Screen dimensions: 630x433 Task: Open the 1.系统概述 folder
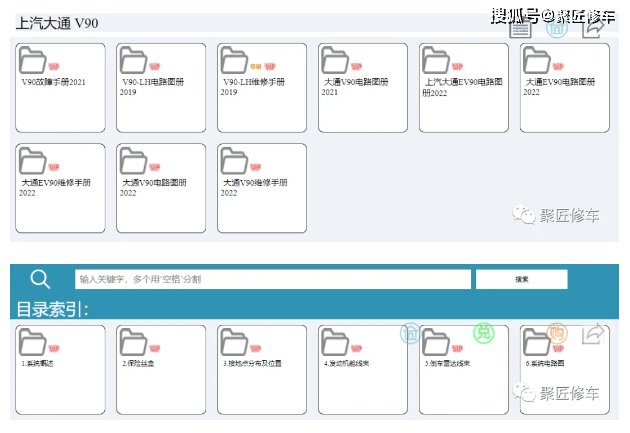(60, 370)
